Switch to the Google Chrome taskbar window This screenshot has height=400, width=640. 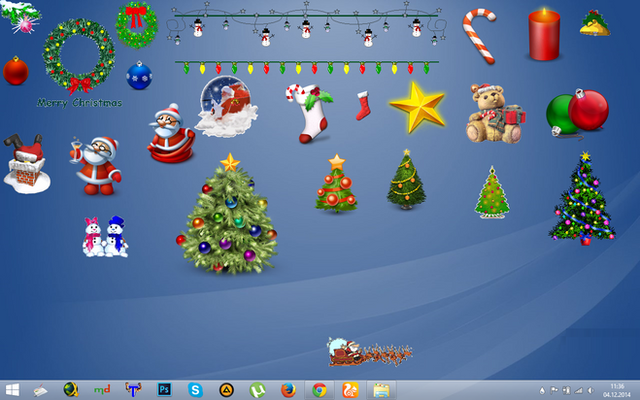319,390
